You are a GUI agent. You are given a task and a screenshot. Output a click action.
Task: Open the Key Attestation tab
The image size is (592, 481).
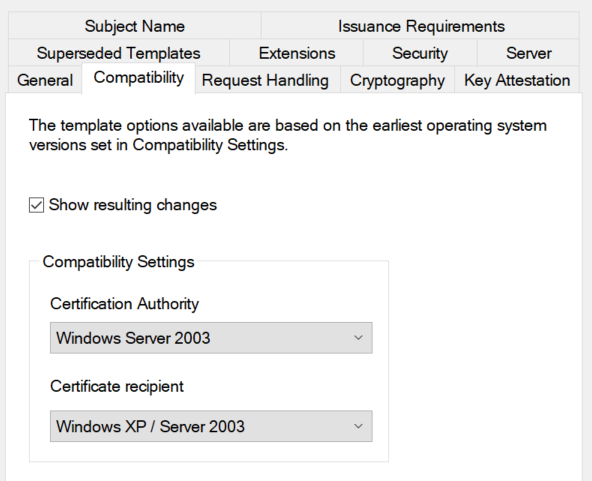517,80
